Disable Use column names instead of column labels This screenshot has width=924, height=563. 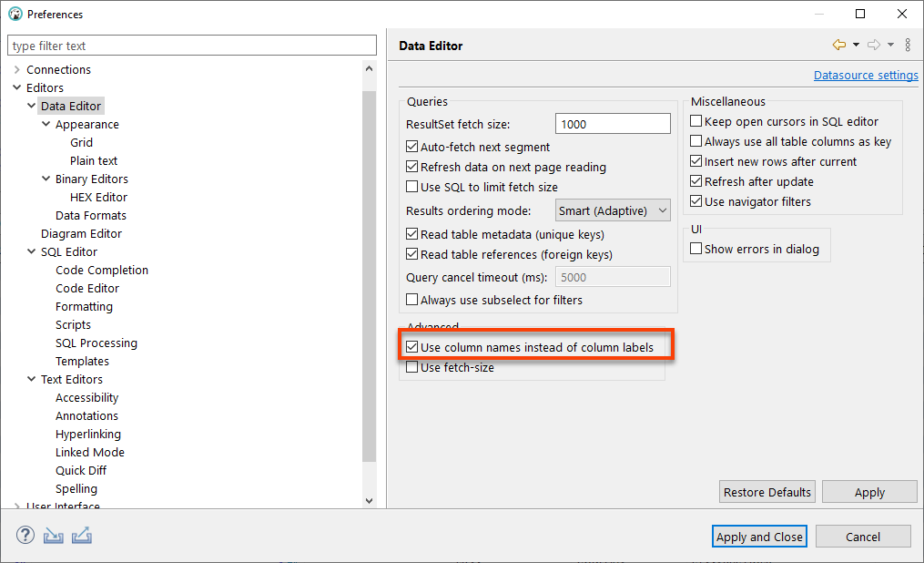click(x=412, y=346)
